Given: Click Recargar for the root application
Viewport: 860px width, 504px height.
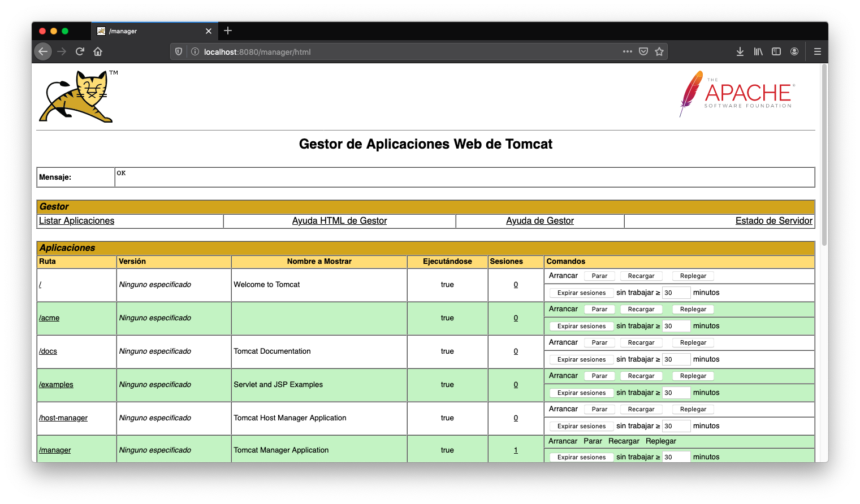Looking at the screenshot, I should point(641,276).
